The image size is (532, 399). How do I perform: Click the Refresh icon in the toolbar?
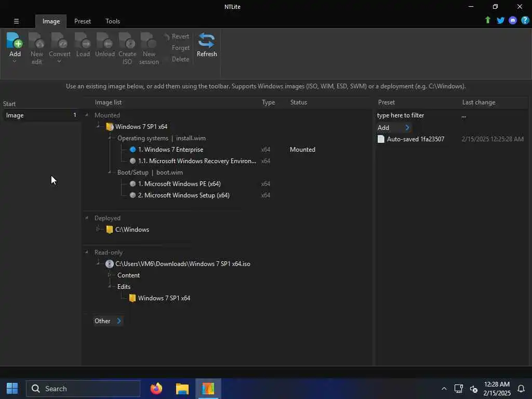pos(207,41)
